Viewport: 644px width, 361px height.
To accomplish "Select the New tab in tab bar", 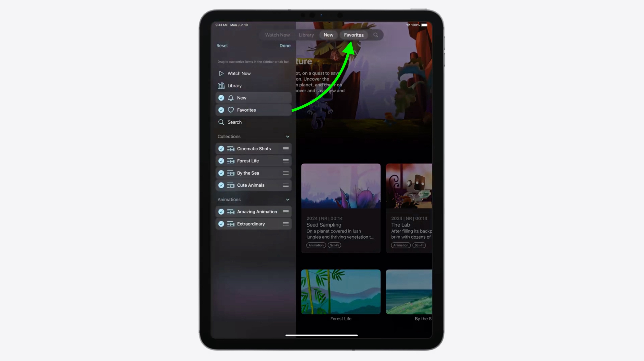I will pos(328,35).
